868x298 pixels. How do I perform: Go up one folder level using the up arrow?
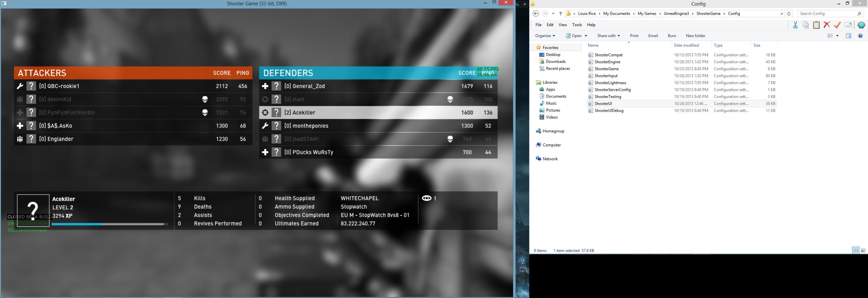tap(560, 14)
